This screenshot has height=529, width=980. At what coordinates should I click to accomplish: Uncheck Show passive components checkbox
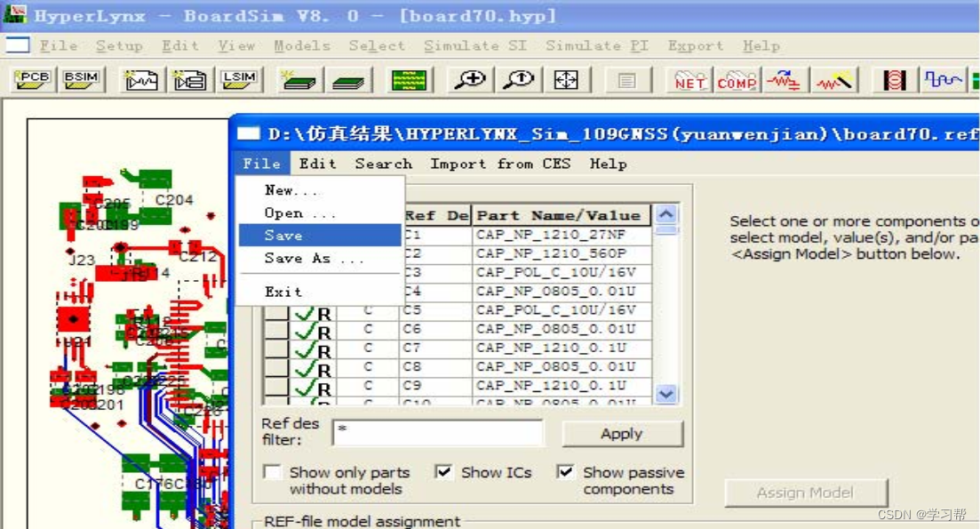click(565, 472)
